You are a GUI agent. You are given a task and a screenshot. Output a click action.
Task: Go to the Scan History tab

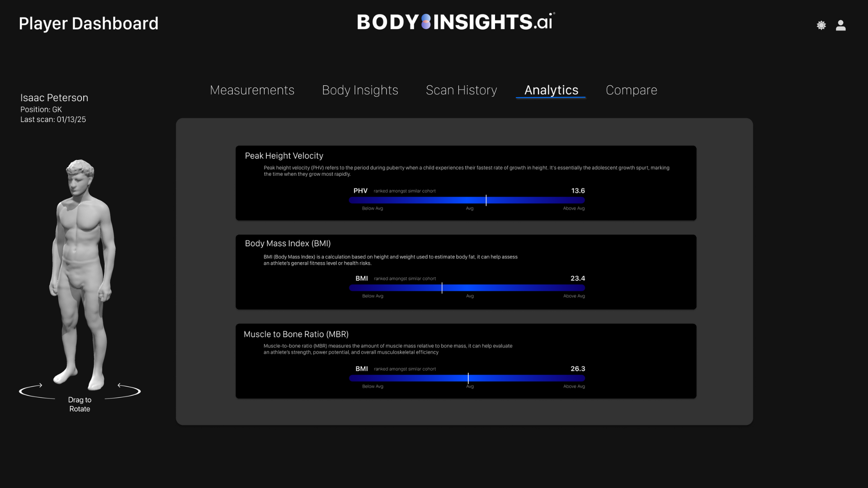tap(461, 90)
